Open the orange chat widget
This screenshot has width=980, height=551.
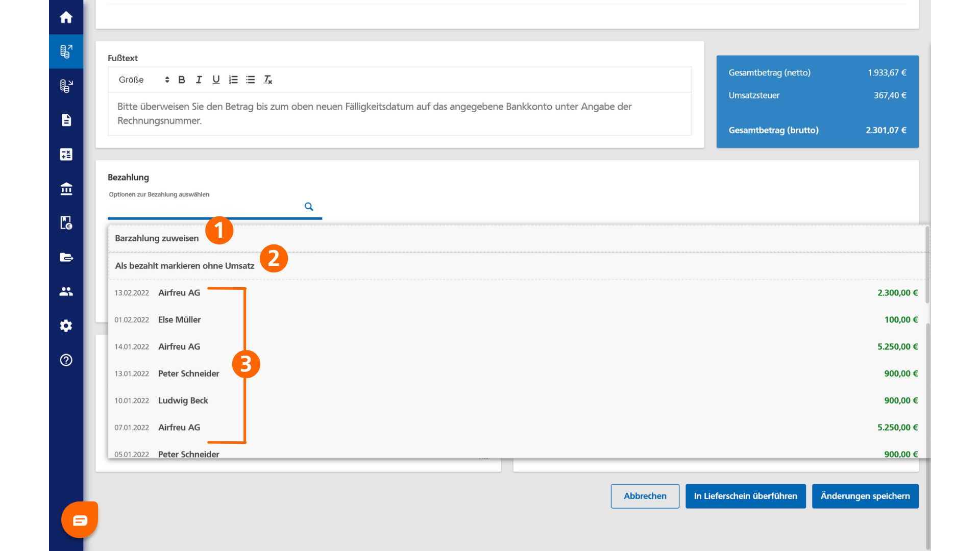[80, 520]
